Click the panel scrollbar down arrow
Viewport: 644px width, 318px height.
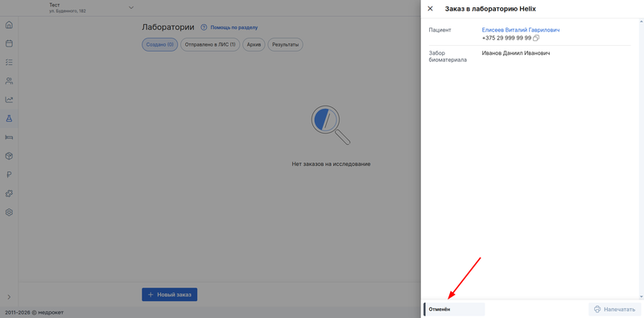(x=641, y=296)
